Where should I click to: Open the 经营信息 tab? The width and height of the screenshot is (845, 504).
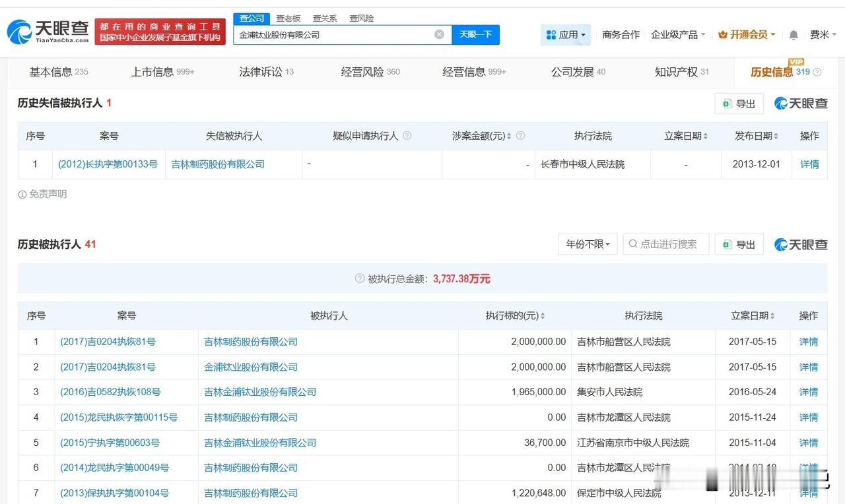point(474,72)
